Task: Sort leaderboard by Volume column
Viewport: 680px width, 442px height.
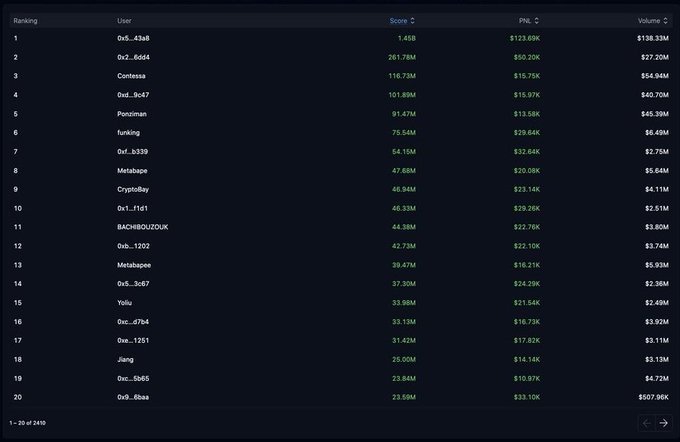Action: pyautogui.click(x=653, y=21)
